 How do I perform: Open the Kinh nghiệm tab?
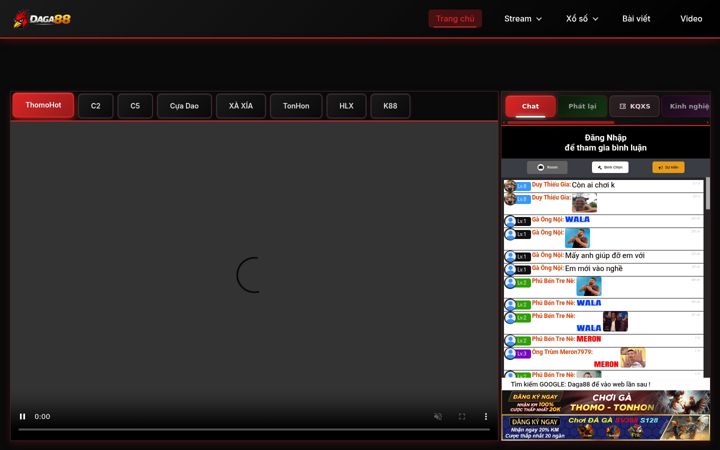[687, 106]
